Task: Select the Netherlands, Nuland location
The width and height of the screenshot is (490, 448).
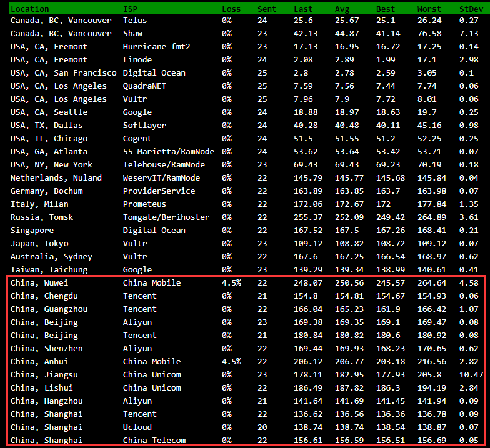Action: 56,177
